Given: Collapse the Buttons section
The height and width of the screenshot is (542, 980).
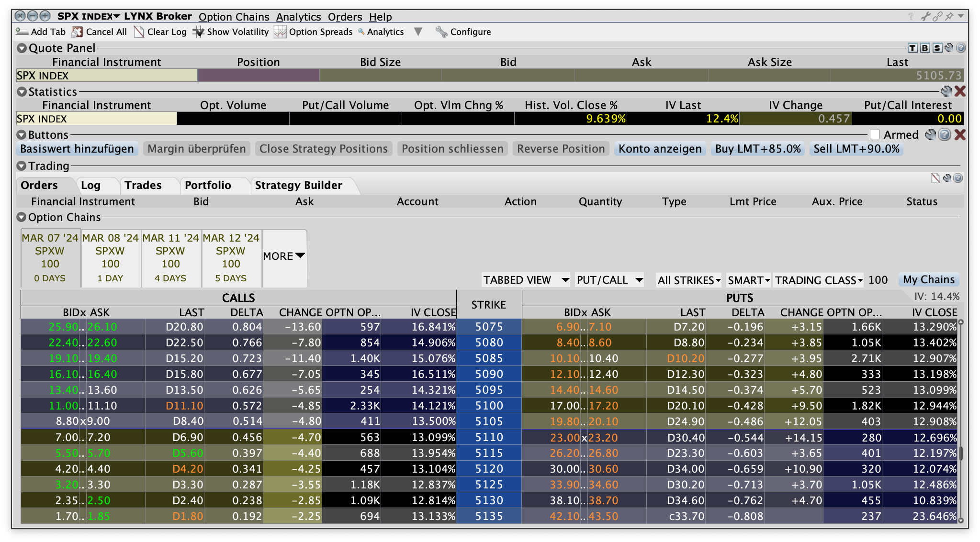Looking at the screenshot, I should click(22, 135).
